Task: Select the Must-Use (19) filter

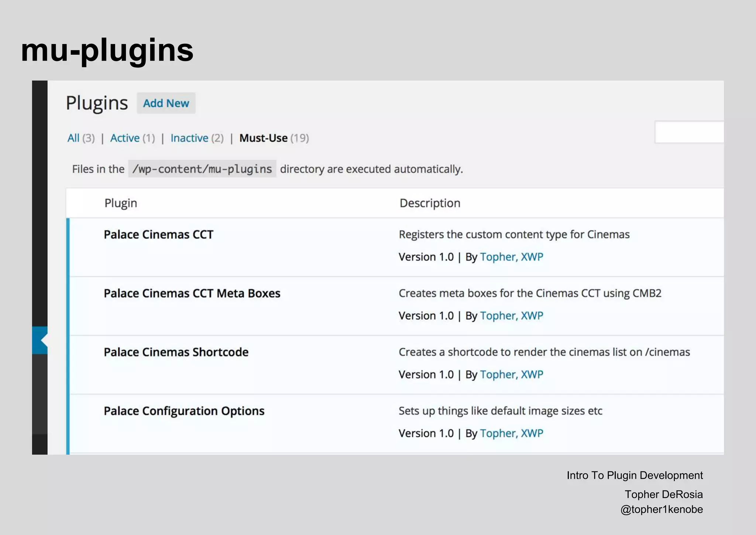Action: 274,138
